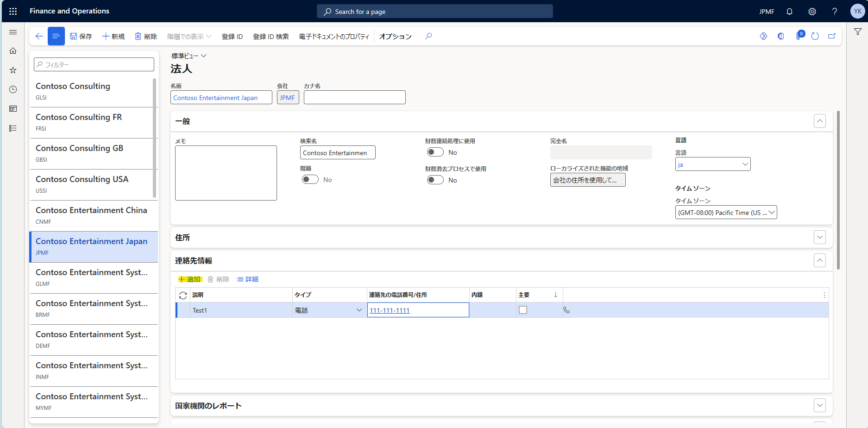Click 詳細 in contact info toolbar
The height and width of the screenshot is (428, 868).
pos(248,279)
